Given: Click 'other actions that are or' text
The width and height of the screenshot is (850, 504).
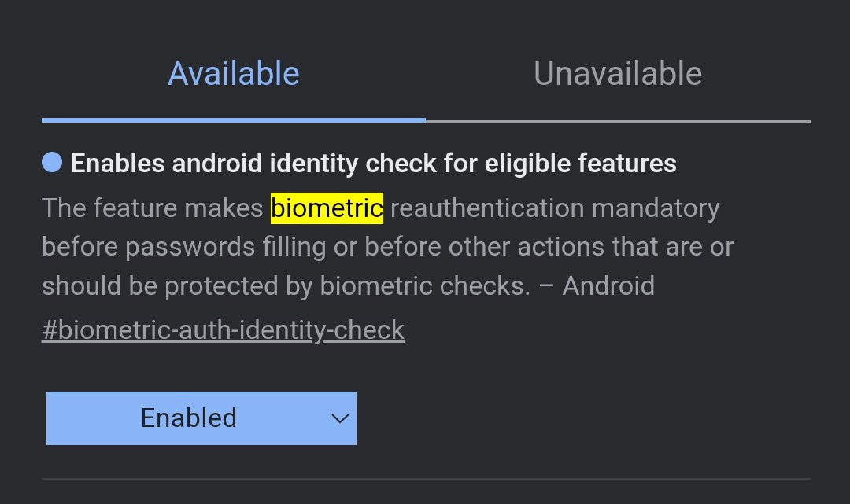Looking at the screenshot, I should pos(591,247).
